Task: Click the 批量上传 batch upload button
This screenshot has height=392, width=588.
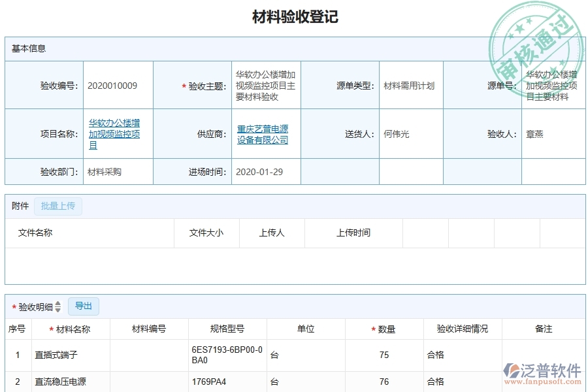Action: click(57, 206)
